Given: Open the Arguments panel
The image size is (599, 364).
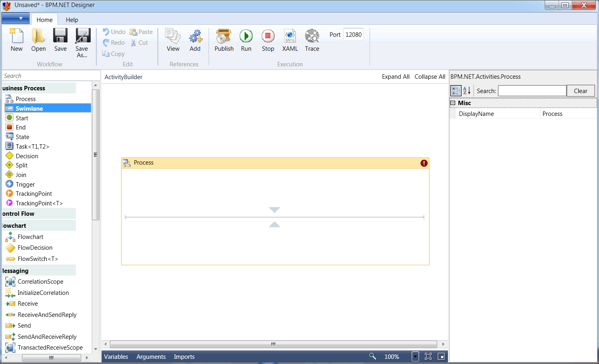Looking at the screenshot, I should coord(151,357).
